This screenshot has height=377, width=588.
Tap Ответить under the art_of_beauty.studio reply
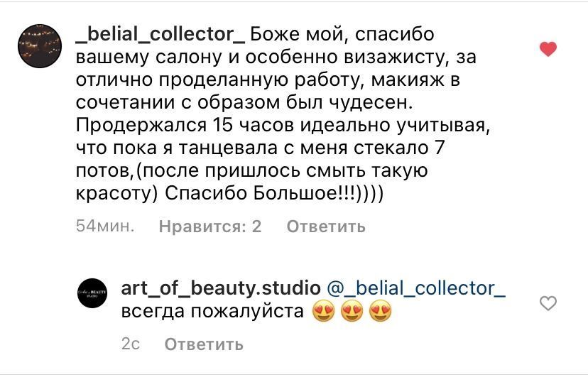[204, 344]
